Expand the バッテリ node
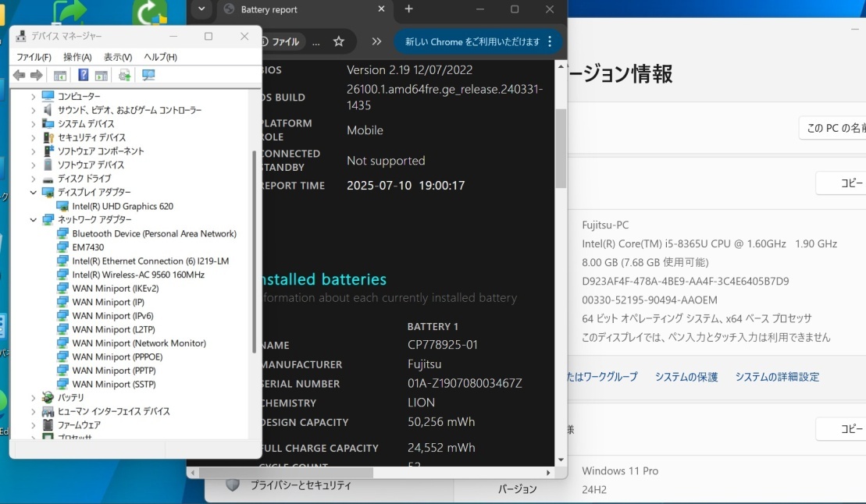 click(x=33, y=397)
